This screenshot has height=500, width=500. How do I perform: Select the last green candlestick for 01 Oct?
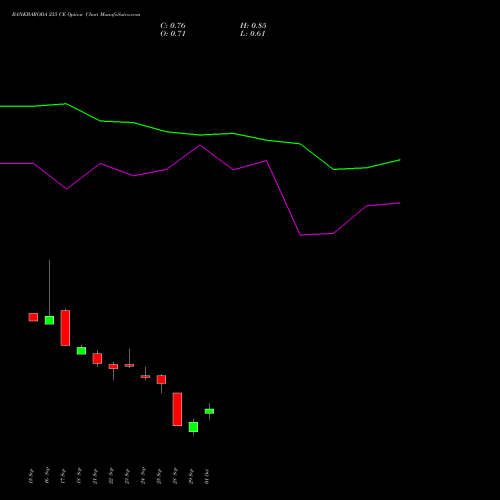(209, 411)
